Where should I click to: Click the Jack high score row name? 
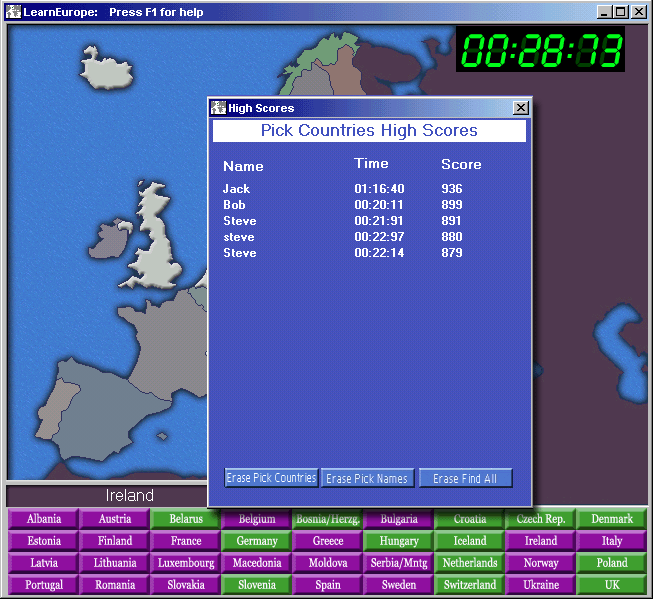[x=236, y=189]
